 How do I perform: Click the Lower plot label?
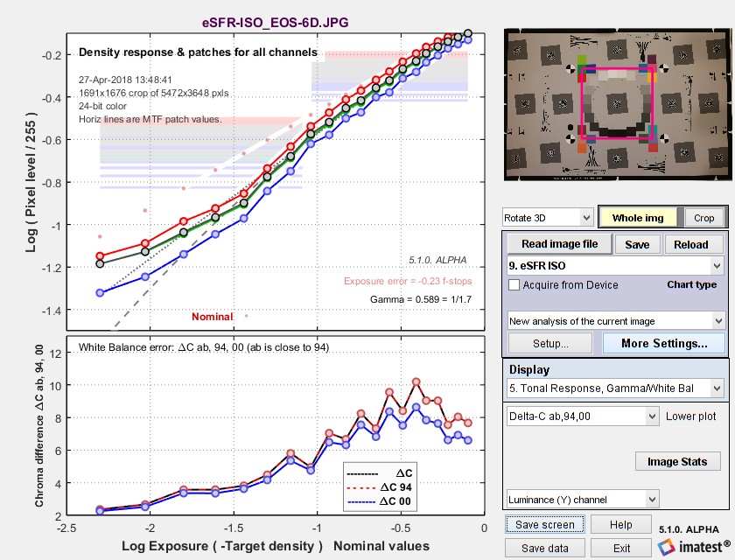click(691, 416)
